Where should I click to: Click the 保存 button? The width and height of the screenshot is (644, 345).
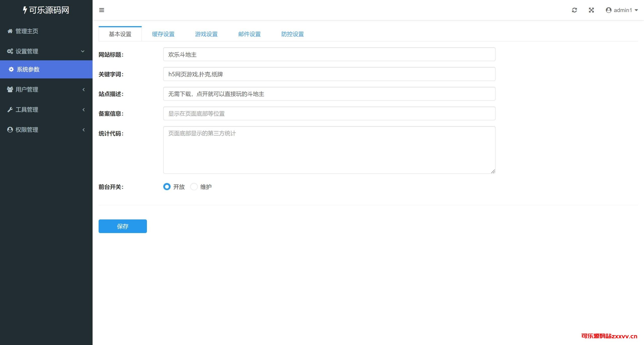coord(123,226)
